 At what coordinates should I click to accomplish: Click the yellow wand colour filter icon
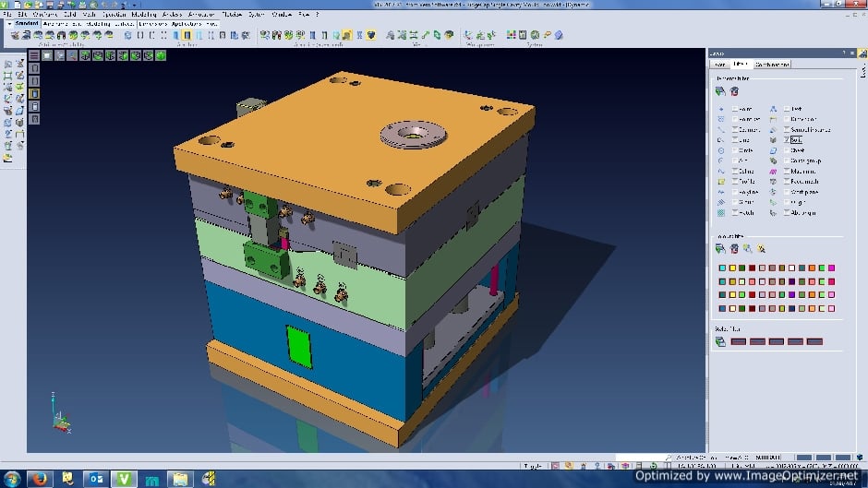pyautogui.click(x=762, y=249)
